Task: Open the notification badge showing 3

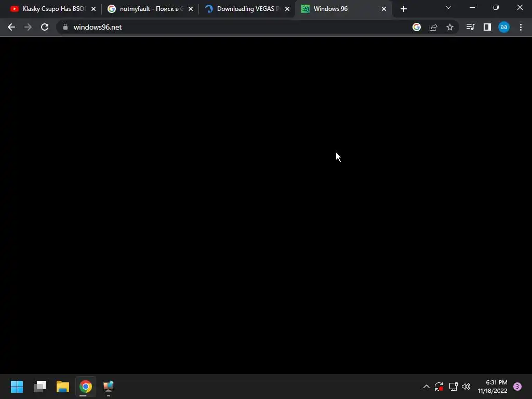Action: pyautogui.click(x=517, y=387)
